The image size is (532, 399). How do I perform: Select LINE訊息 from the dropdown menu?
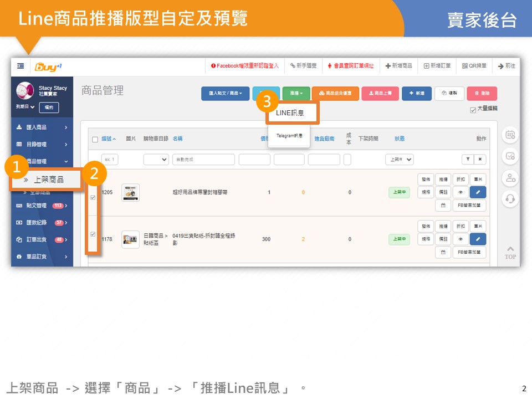pyautogui.click(x=290, y=113)
